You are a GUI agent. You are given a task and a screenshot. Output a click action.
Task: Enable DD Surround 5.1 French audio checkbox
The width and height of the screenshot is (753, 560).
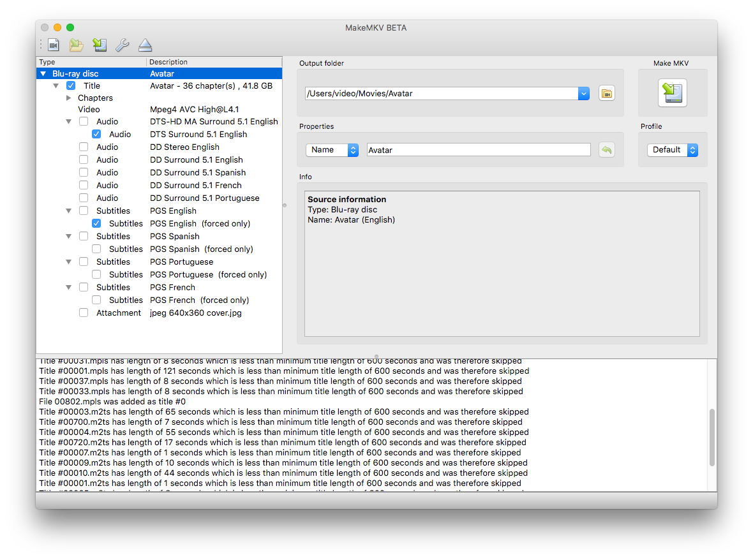pyautogui.click(x=84, y=185)
